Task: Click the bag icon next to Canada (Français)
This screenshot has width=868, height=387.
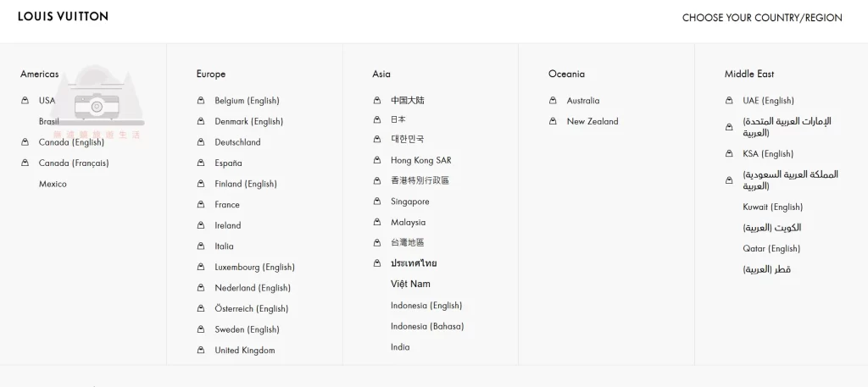Action: [25, 163]
